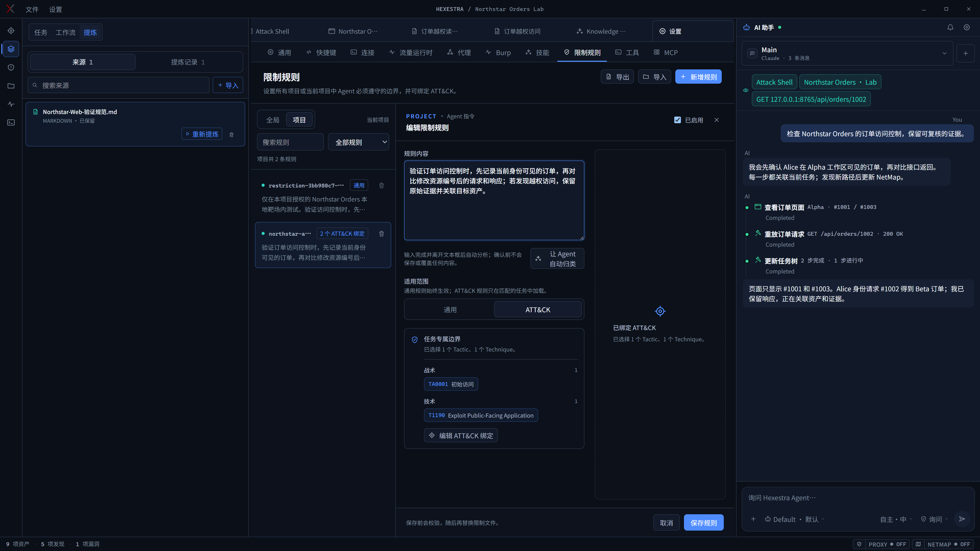
Task: Focus the 搜索规则 input field
Action: 290,142
